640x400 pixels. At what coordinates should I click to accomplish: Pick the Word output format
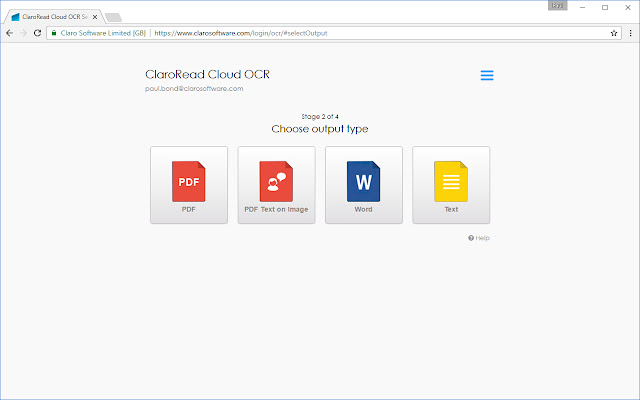pyautogui.click(x=364, y=185)
